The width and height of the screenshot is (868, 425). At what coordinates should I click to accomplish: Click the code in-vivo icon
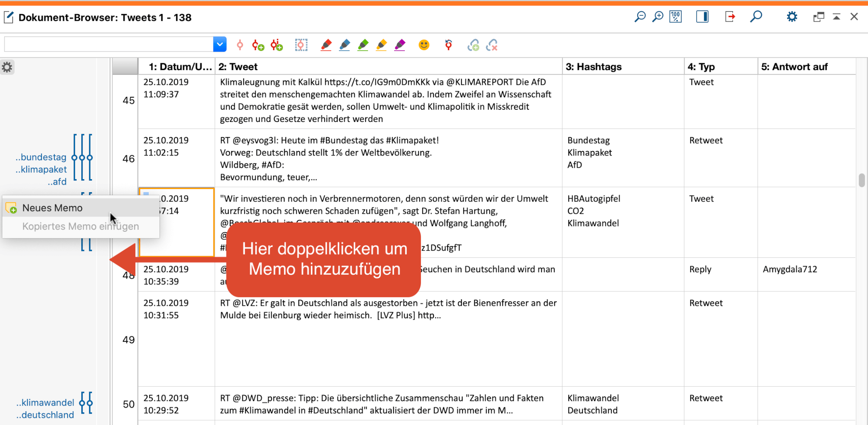pyautogui.click(x=277, y=45)
